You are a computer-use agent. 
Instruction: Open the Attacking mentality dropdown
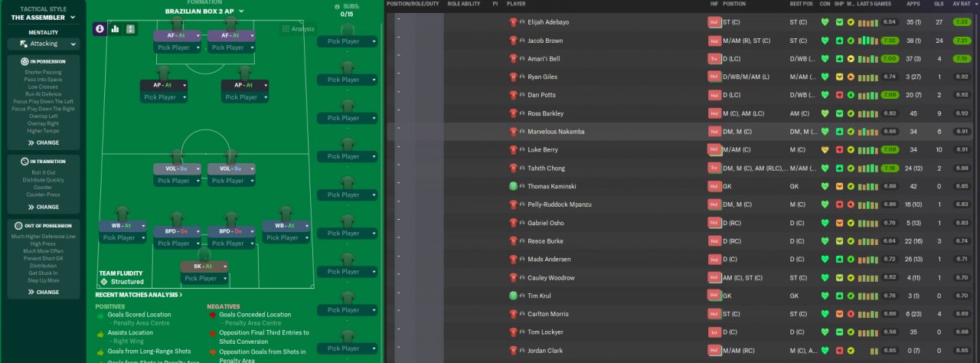(x=43, y=44)
